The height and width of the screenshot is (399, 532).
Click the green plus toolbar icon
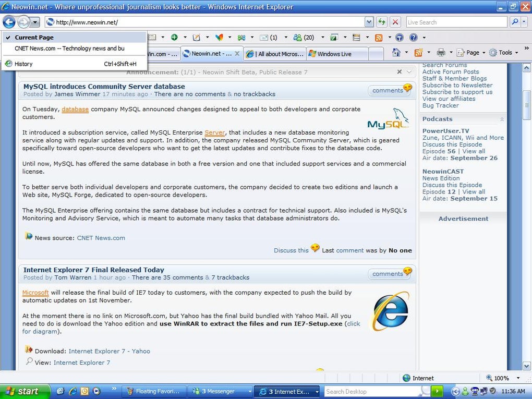[174, 38]
